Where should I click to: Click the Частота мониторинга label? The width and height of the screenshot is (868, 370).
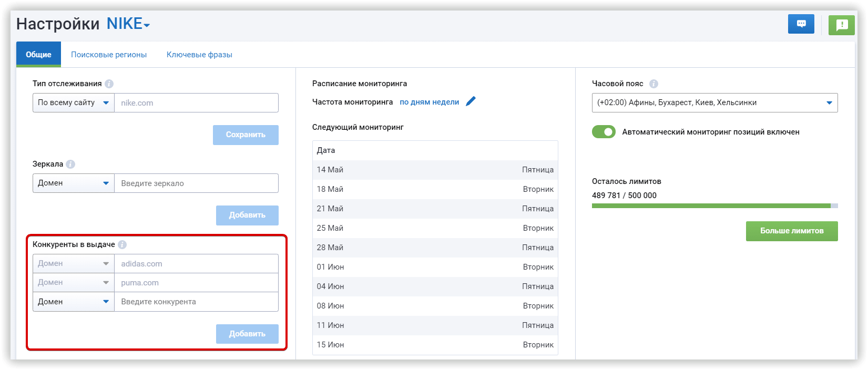[353, 102]
